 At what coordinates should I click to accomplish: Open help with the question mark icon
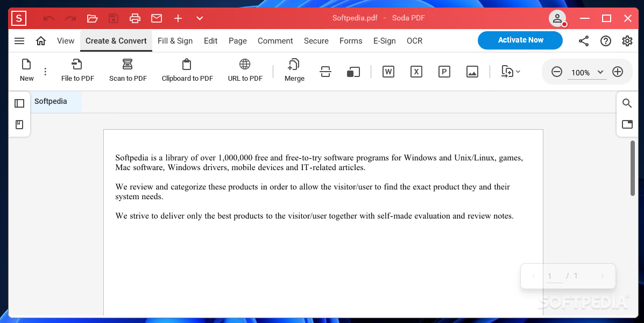(605, 41)
